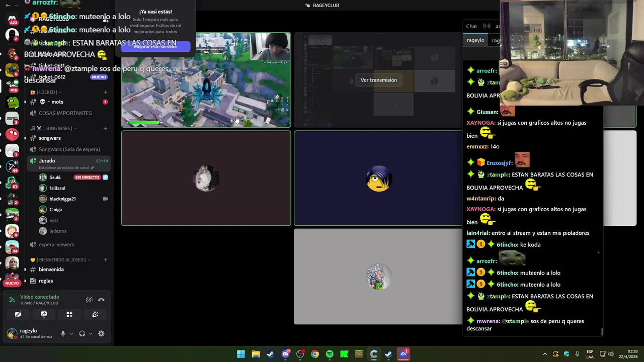Image resolution: width=644 pixels, height=362 pixels.
Task: Open the bienvenida channel
Action: (x=68, y=269)
